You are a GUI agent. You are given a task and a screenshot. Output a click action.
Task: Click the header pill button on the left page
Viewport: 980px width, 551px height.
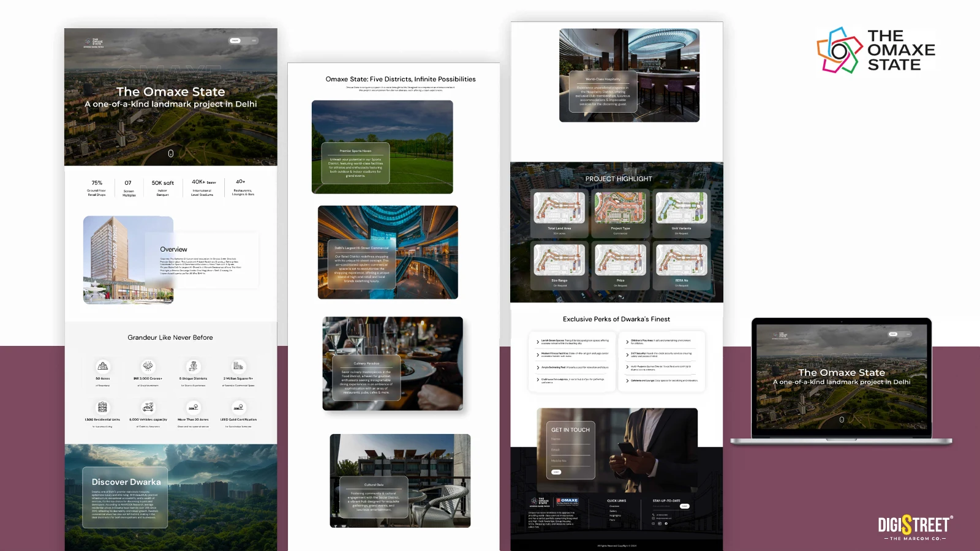pyautogui.click(x=235, y=40)
